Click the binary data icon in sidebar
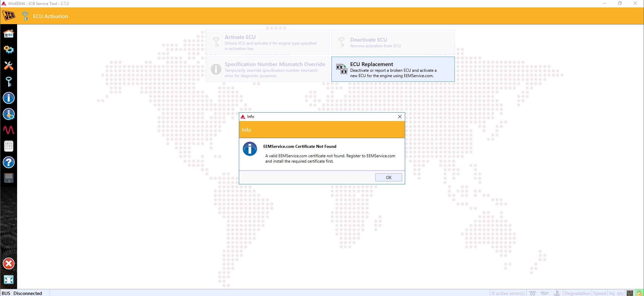 pos(9,146)
